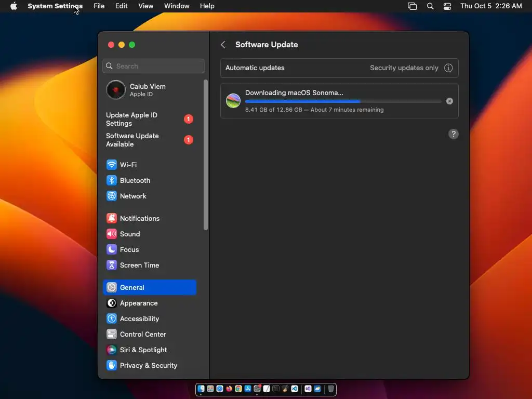Open Software Update Available notice
Screen dimensions: 532x399
click(x=149, y=140)
